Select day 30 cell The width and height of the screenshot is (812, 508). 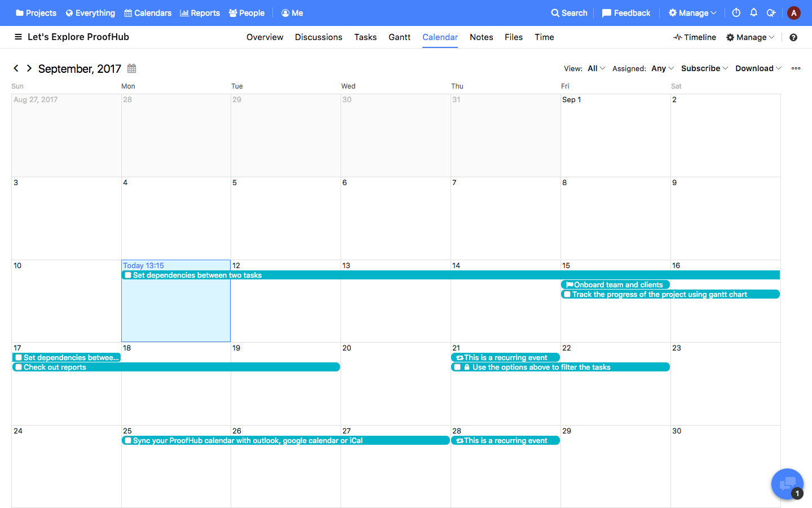[725, 467]
